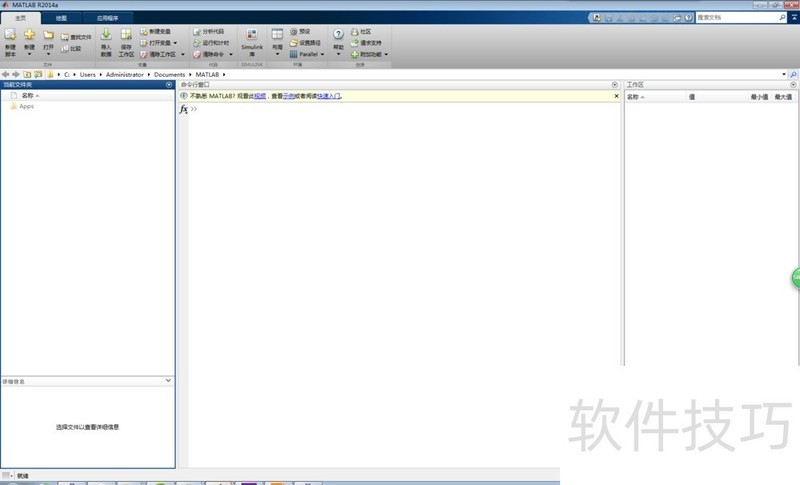Collapse the Details (详细信息) panel chevron
The height and width of the screenshot is (485, 800).
(168, 380)
